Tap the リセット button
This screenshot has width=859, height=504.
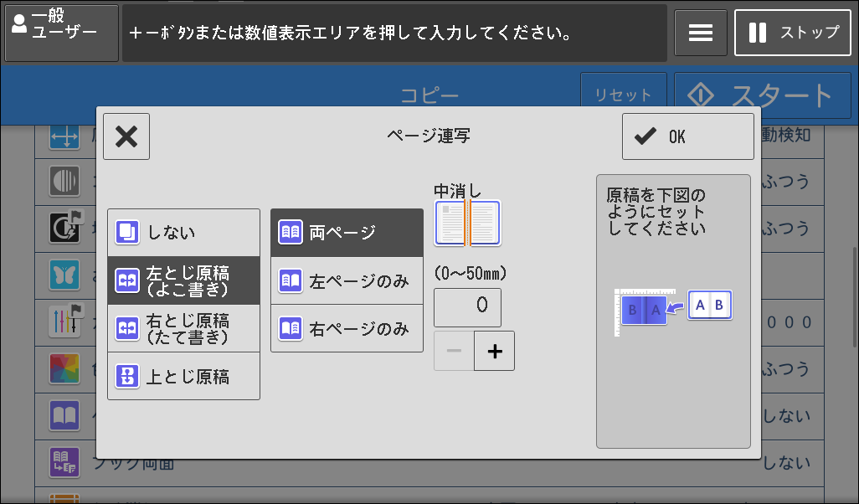(625, 93)
